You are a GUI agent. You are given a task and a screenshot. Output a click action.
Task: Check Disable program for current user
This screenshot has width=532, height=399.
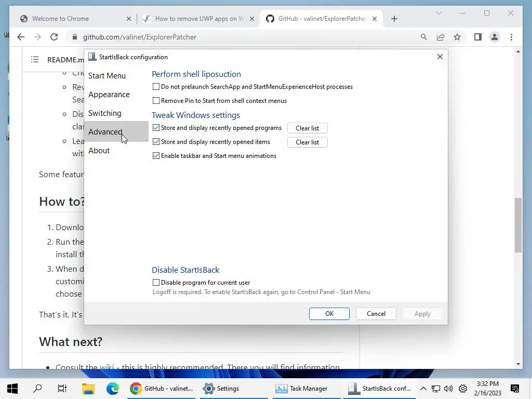(156, 282)
